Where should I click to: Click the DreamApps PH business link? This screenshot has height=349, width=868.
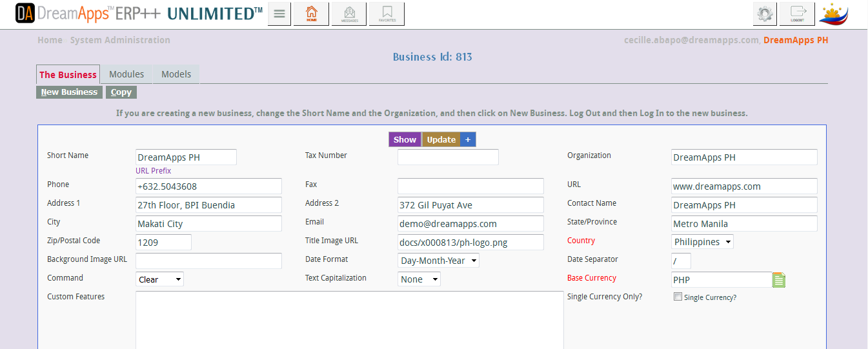pyautogui.click(x=796, y=40)
